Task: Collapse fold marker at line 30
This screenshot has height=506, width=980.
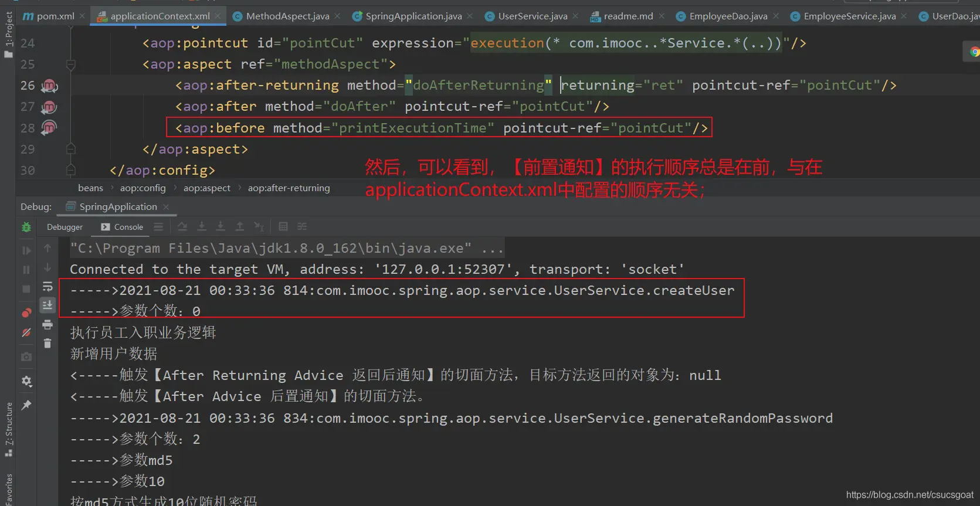Action: click(x=71, y=170)
